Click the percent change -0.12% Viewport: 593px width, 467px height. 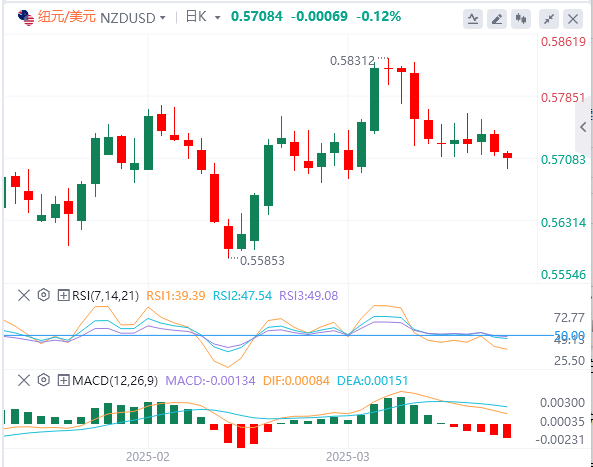(379, 16)
